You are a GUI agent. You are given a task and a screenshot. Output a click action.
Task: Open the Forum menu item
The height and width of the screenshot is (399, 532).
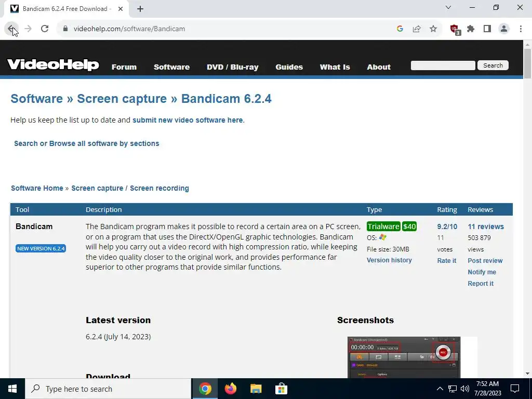tap(124, 67)
